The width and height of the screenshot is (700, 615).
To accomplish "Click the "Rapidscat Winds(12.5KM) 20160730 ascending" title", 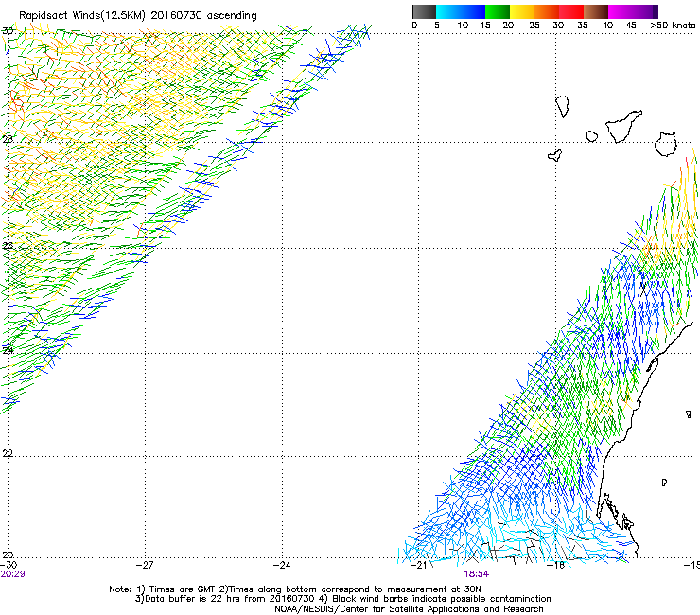I will 138,16.
